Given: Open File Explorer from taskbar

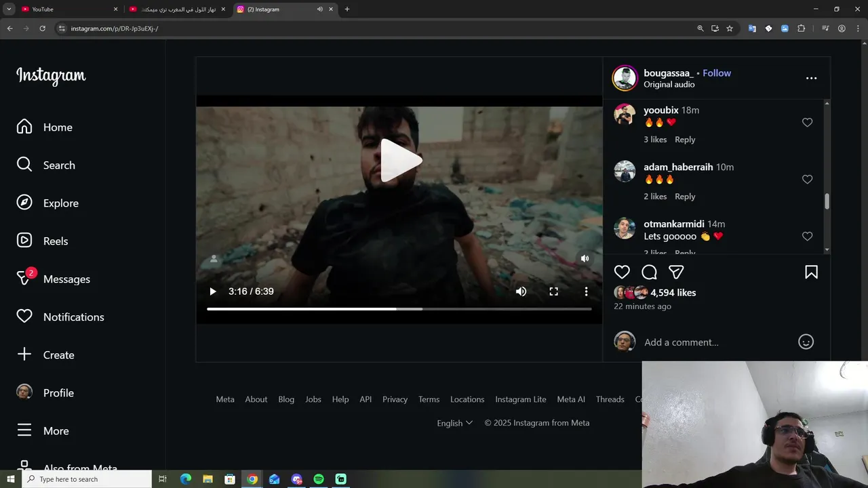Looking at the screenshot, I should point(208,479).
